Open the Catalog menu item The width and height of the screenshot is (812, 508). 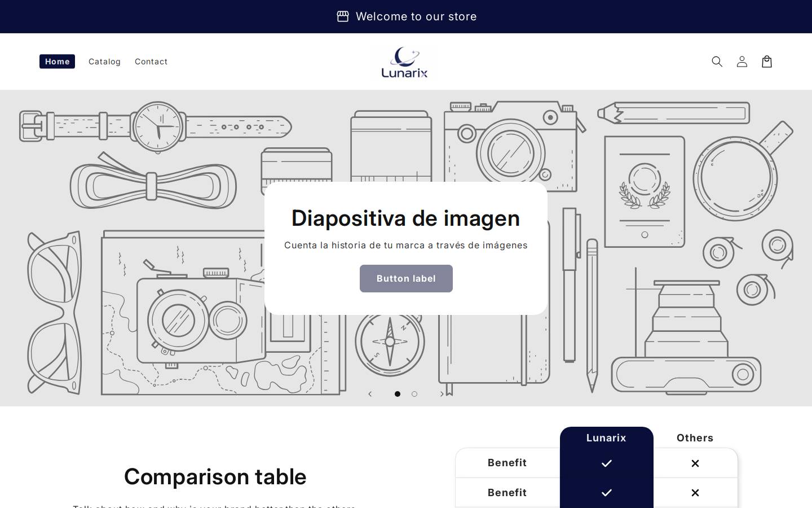point(104,62)
